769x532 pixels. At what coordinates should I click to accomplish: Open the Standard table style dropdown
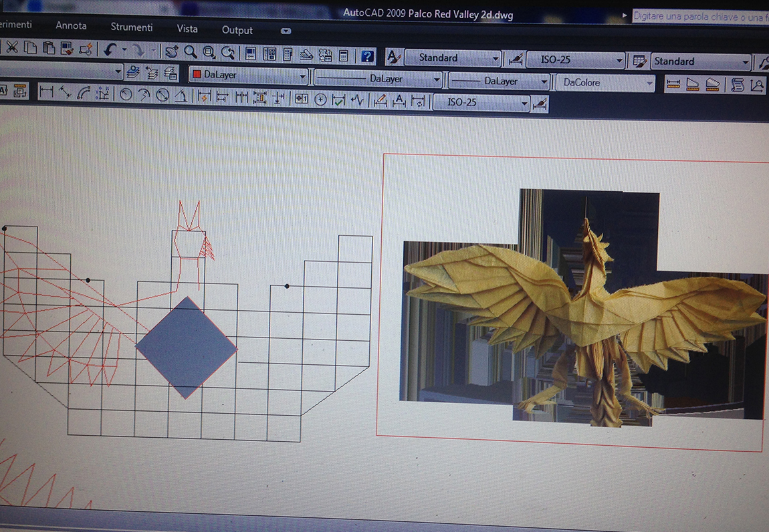point(701,61)
